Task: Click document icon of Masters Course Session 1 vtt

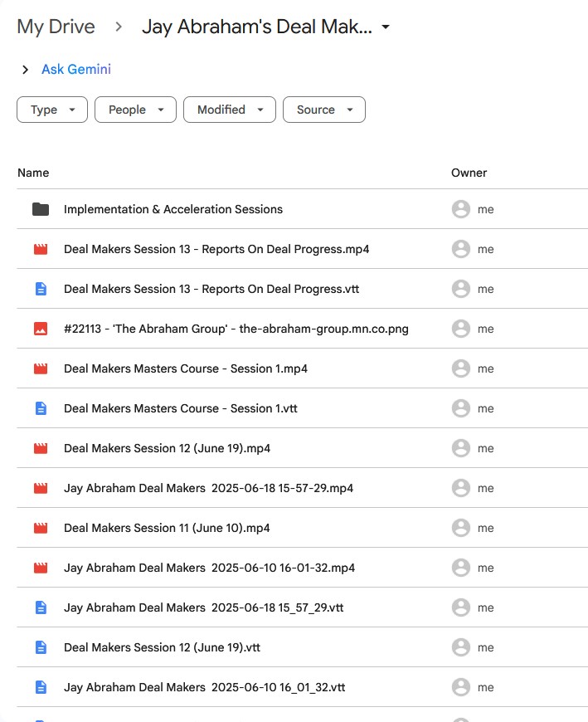Action: (41, 408)
